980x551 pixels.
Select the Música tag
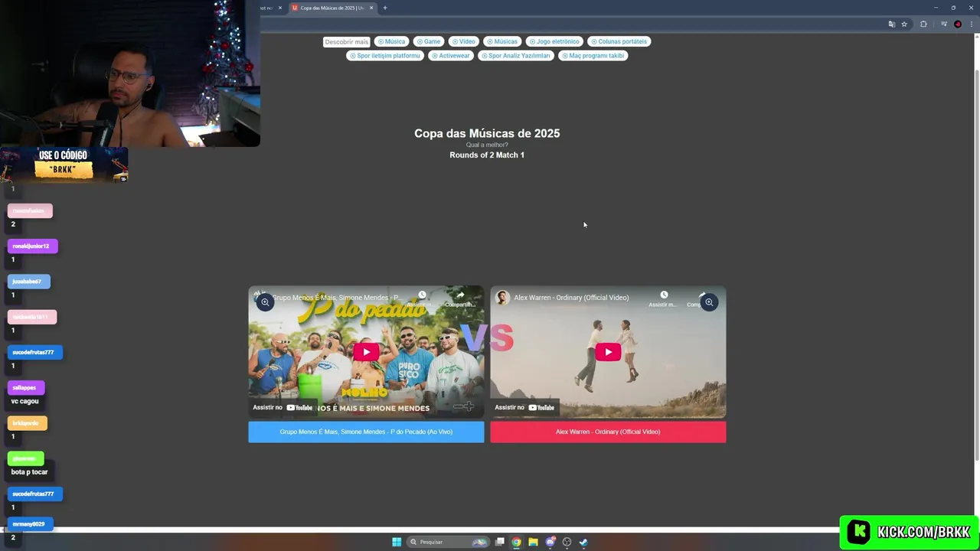tap(391, 41)
